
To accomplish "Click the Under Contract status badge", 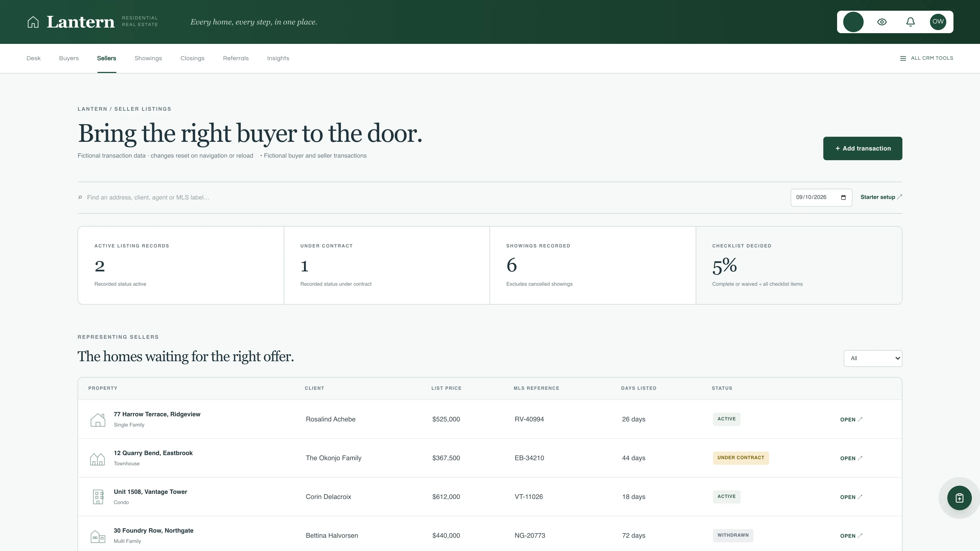I will tap(741, 458).
